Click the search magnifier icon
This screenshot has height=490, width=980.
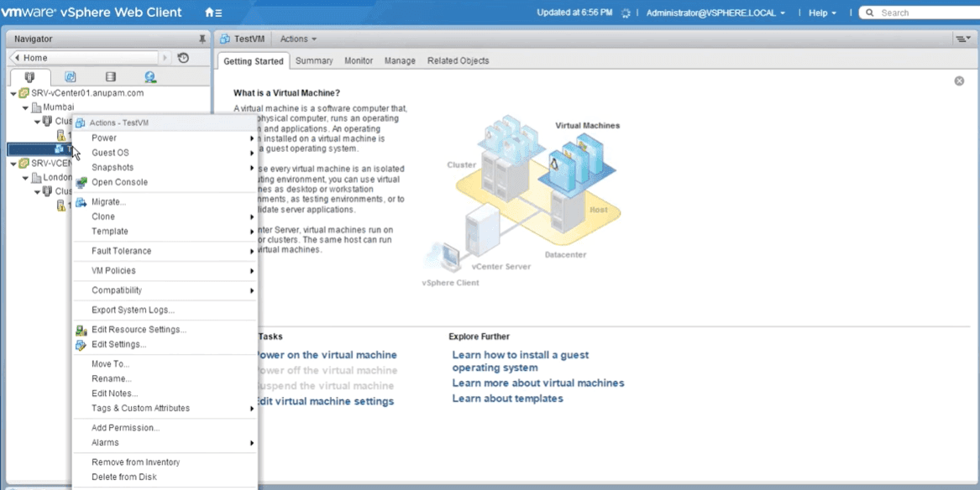pos(870,13)
